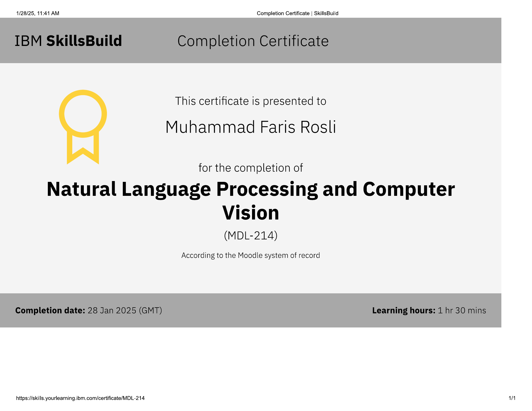
Task: Click the print timestamp '1/28/25, 11:41 AM'
Action: coord(38,13)
